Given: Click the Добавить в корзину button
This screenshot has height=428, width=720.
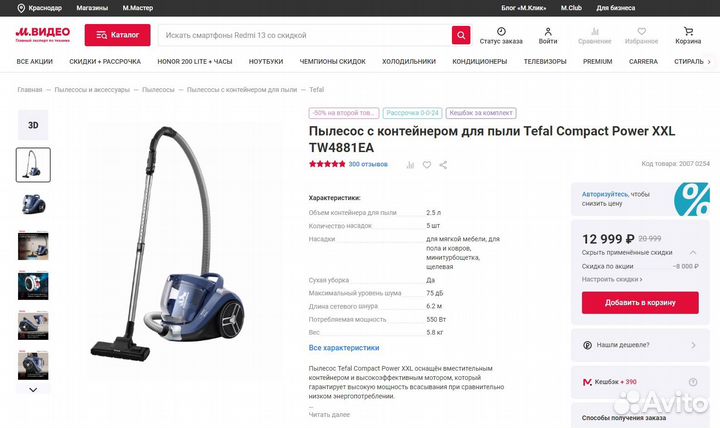Looking at the screenshot, I should click(640, 303).
